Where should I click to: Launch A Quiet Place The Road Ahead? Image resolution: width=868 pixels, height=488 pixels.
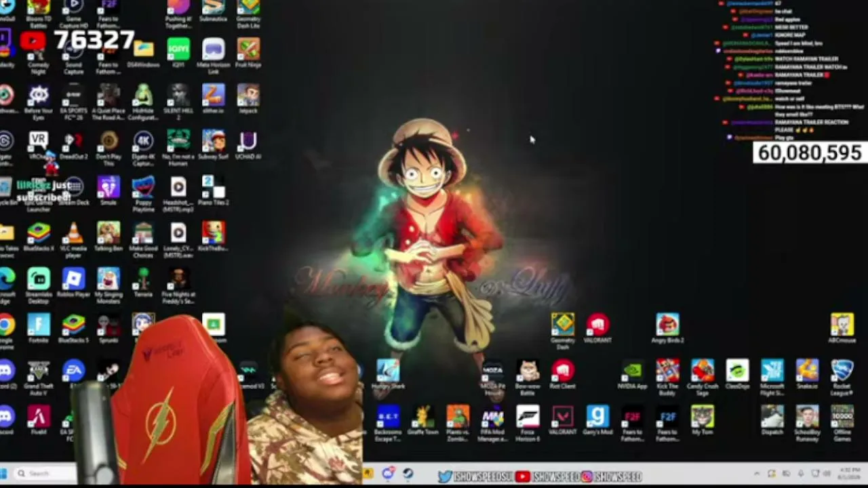click(108, 95)
